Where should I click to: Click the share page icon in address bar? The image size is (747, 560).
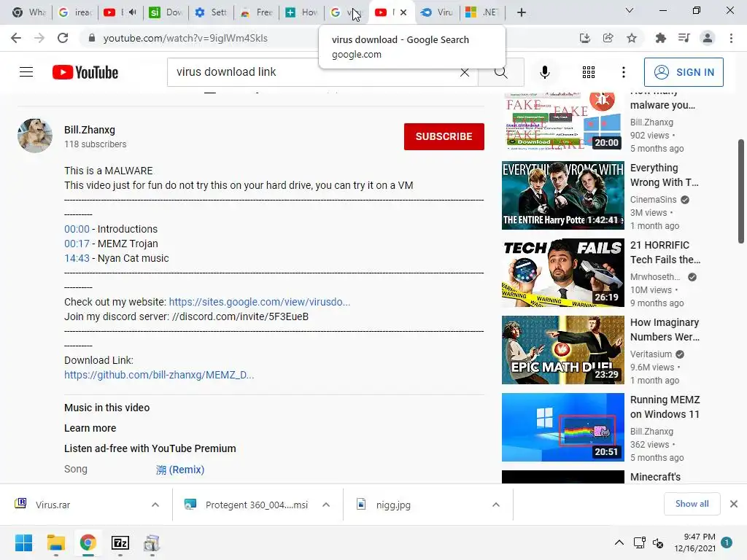click(x=608, y=38)
